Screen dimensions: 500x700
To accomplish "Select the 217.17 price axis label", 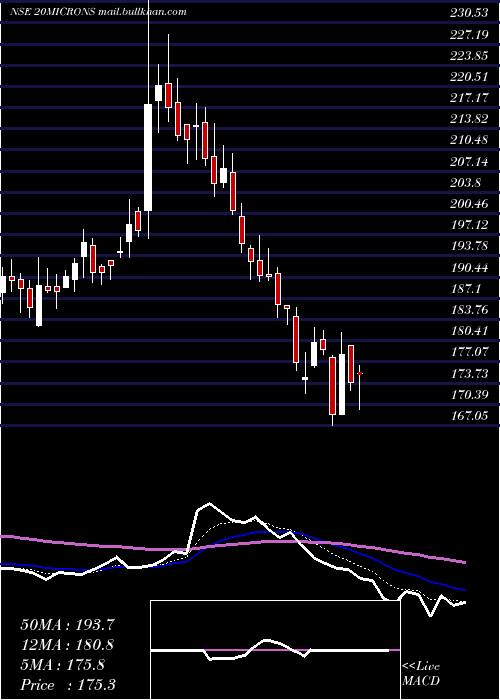I will (469, 98).
